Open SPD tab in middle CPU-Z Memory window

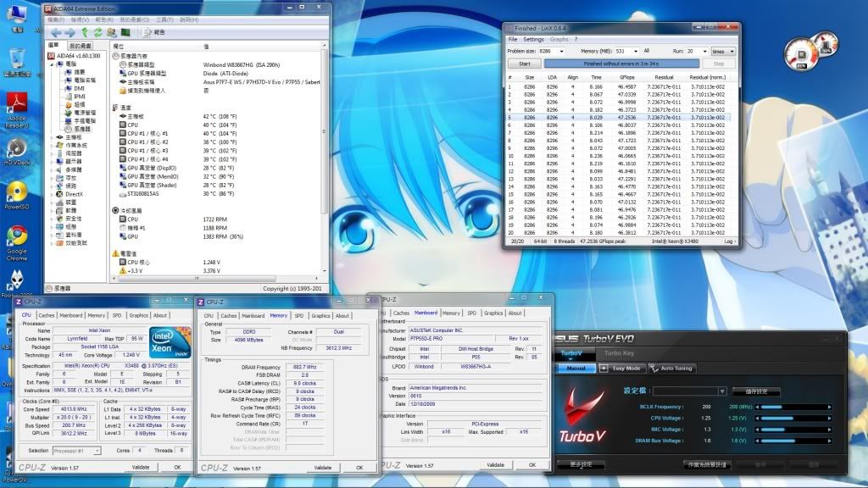[299, 316]
